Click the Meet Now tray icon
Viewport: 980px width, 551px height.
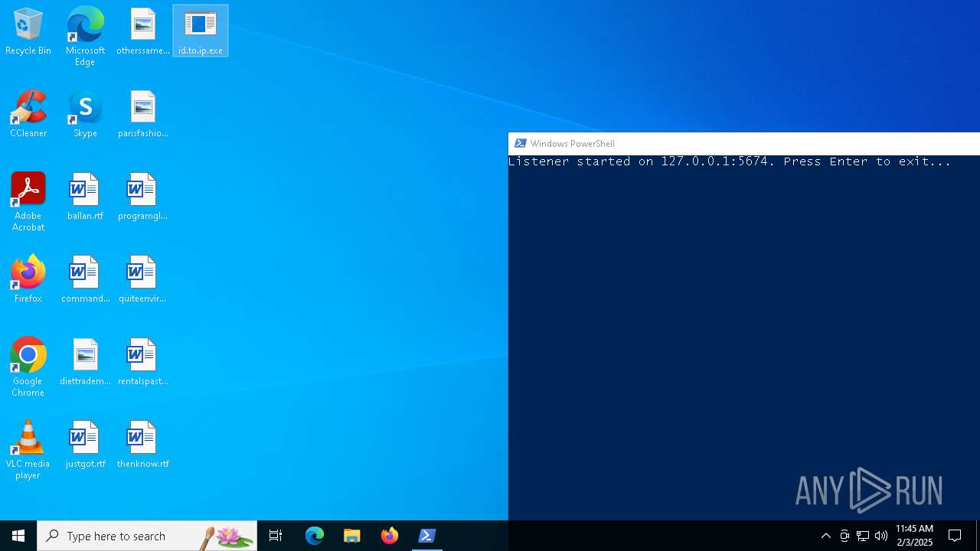click(844, 536)
